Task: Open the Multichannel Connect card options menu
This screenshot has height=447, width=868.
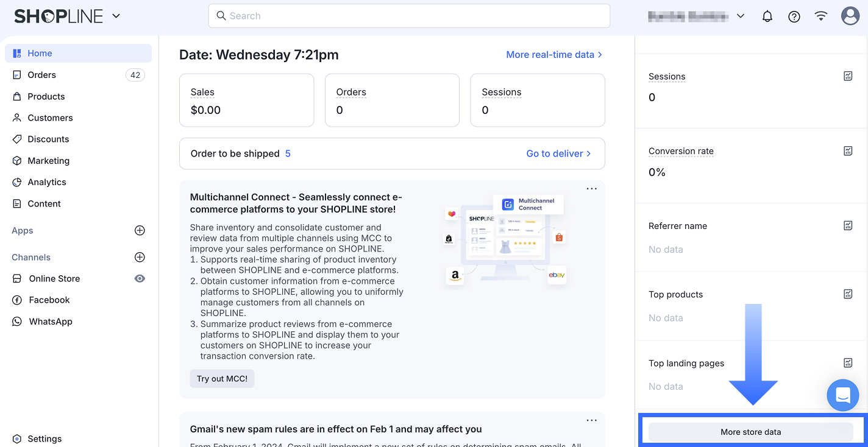Action: pos(591,189)
